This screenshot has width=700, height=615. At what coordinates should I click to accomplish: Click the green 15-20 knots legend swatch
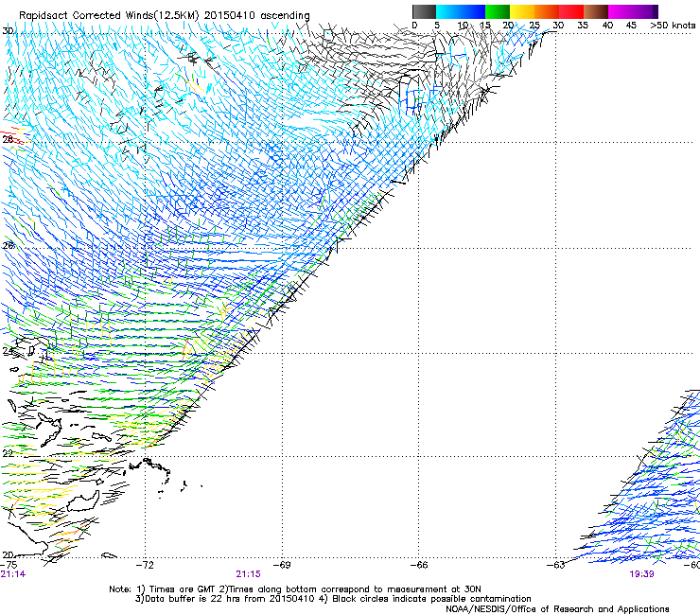tap(498, 11)
